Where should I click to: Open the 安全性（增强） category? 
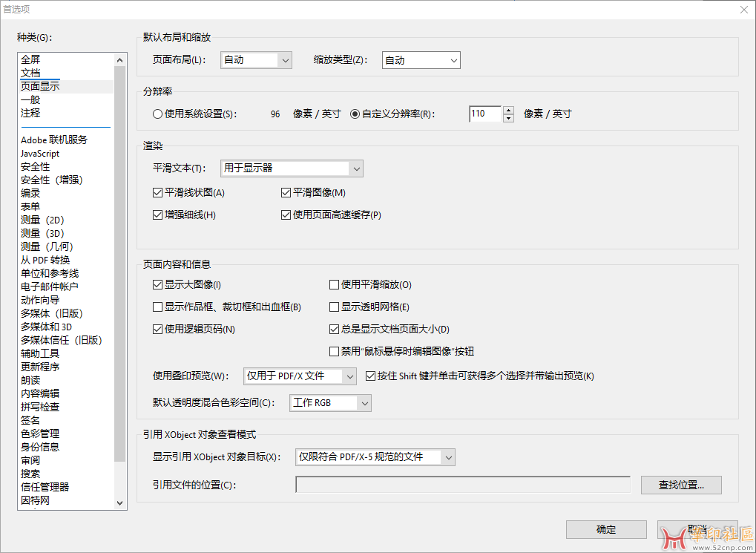click(51, 180)
